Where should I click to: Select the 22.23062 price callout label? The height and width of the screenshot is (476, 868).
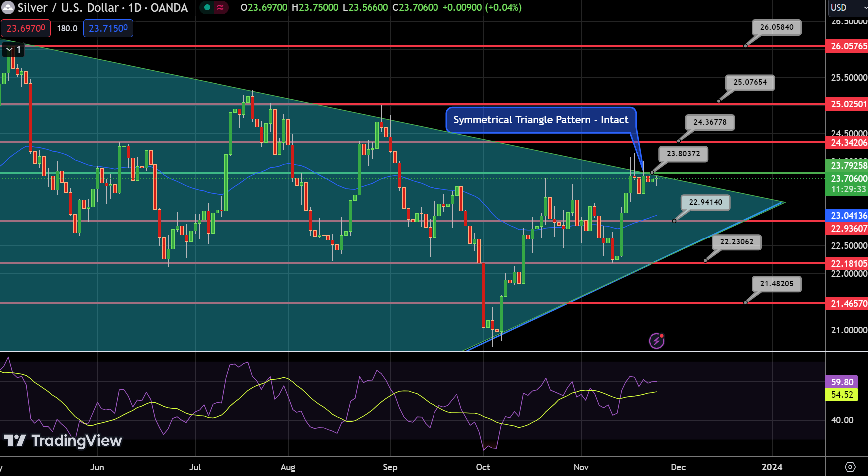(x=737, y=242)
